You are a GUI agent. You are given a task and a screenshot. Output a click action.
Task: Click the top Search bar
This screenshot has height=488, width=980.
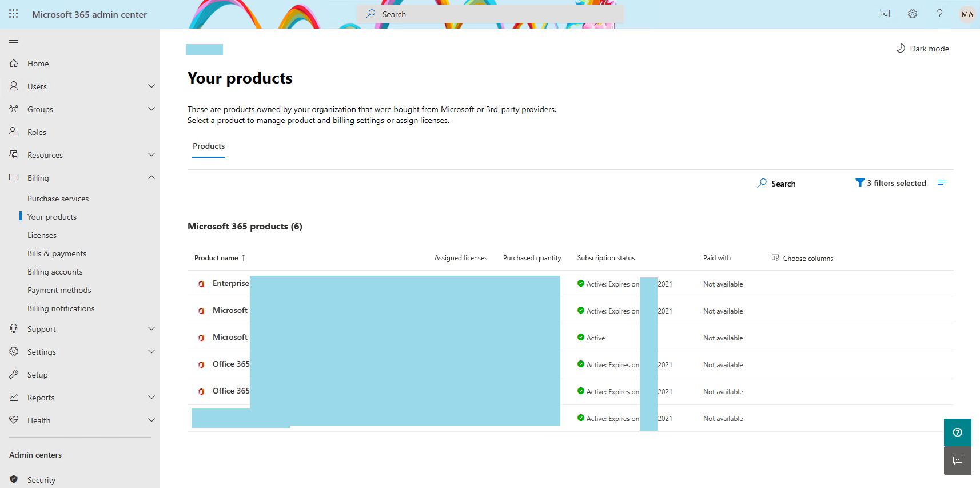[x=491, y=14]
